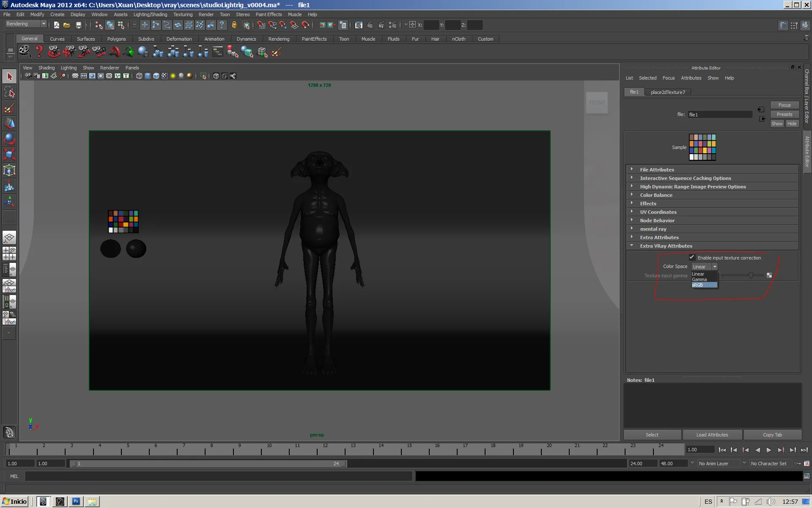Screen dimensions: 812x508
Task: Click the question mark shelf icon
Action: coord(39,52)
